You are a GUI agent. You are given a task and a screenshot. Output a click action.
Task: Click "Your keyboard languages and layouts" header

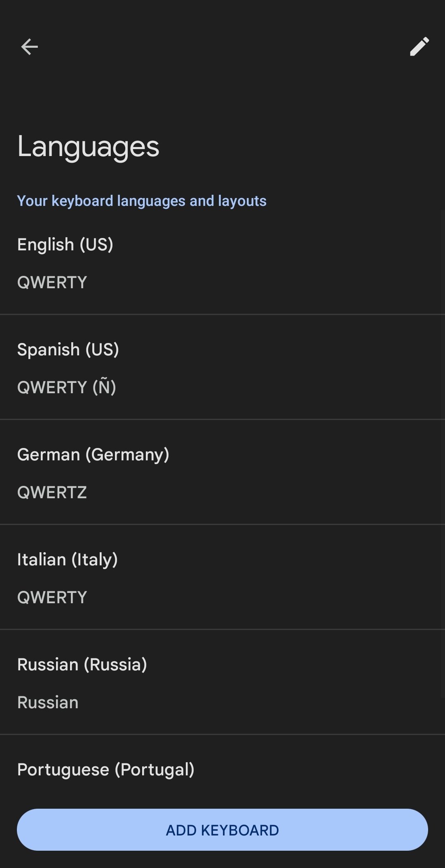tap(142, 201)
